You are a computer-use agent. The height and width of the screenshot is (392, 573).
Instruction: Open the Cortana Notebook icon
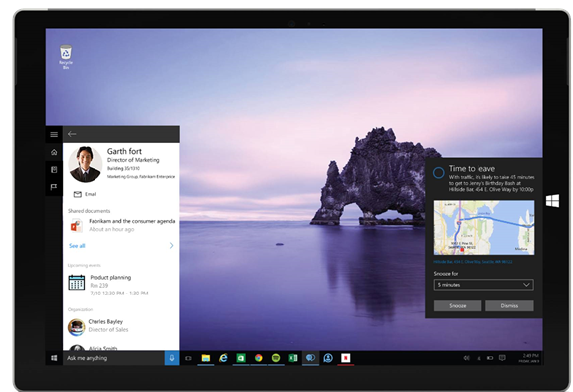[54, 170]
